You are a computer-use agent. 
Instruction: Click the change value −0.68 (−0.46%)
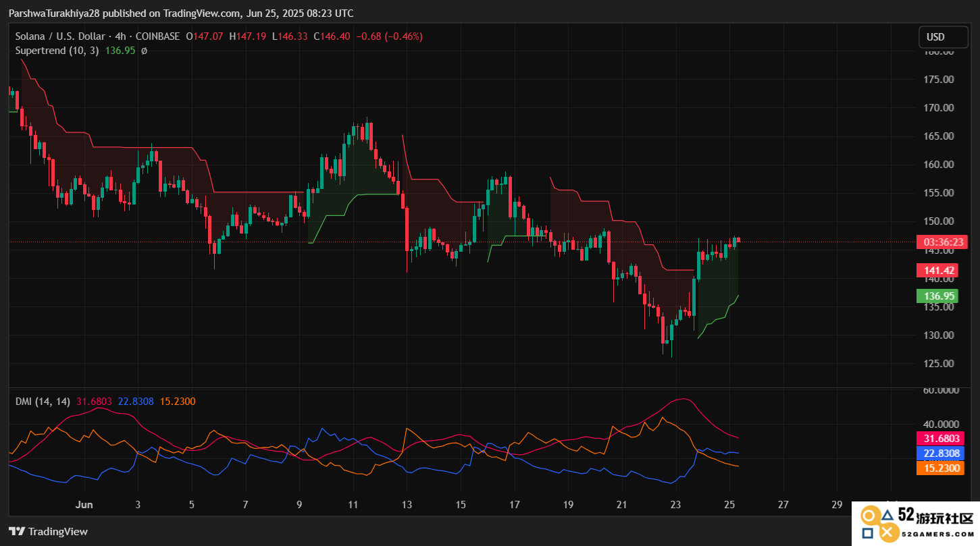[x=389, y=36]
